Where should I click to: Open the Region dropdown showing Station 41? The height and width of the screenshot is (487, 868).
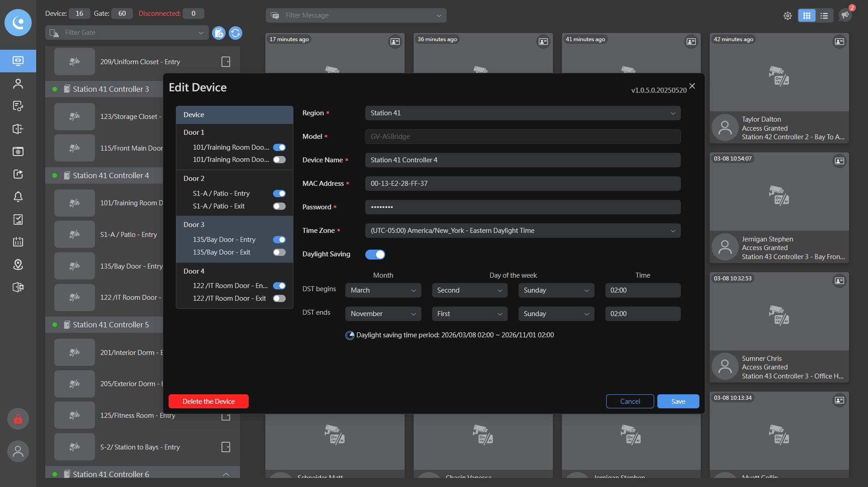(x=523, y=113)
